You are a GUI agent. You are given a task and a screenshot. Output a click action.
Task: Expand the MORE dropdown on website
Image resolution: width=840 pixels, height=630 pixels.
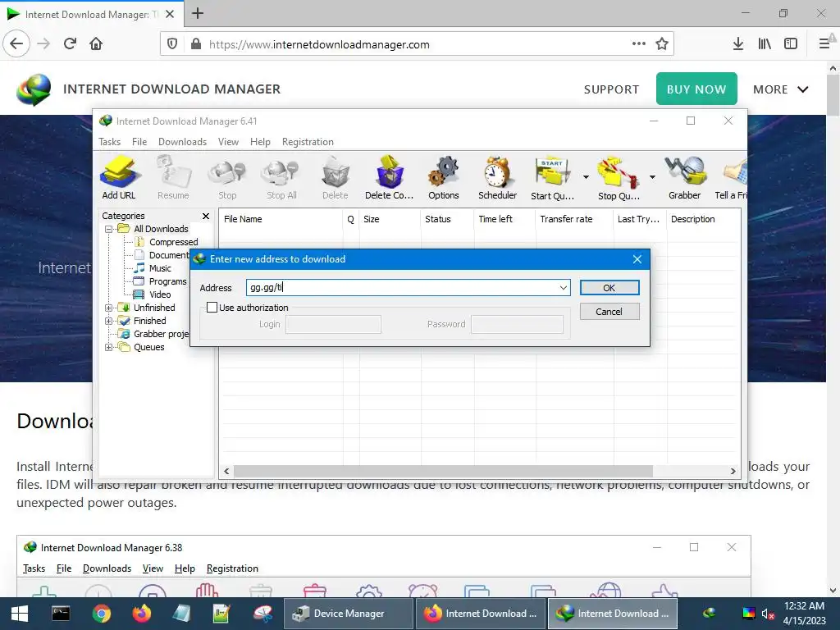[781, 89]
